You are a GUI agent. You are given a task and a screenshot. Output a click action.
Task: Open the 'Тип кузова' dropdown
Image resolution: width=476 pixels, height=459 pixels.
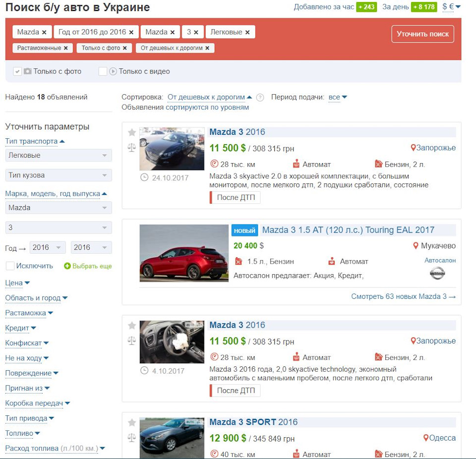coord(59,175)
